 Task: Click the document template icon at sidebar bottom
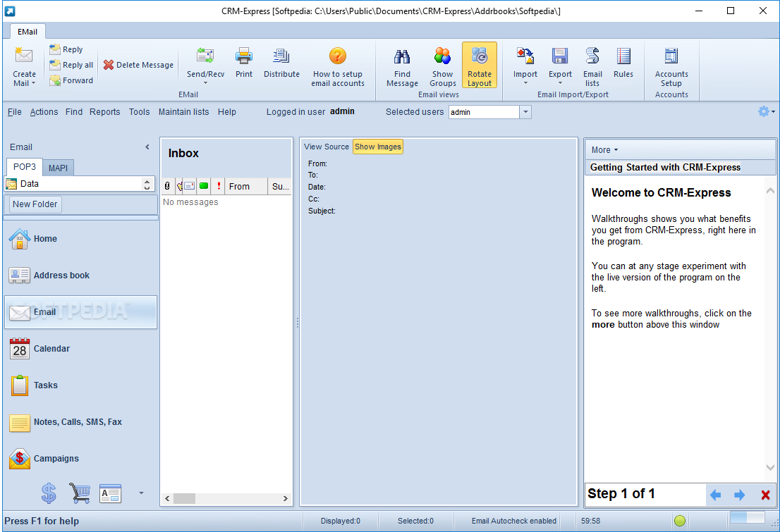pos(111,493)
